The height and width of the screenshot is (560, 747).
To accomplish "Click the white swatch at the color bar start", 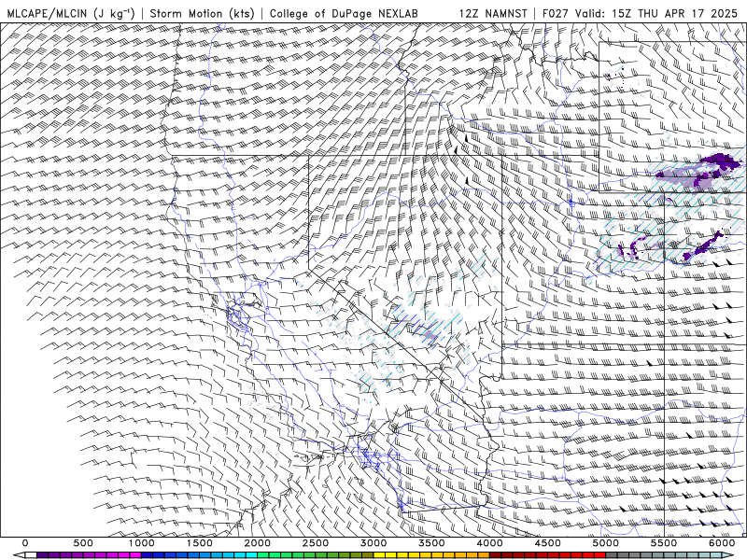I will point(31,555).
